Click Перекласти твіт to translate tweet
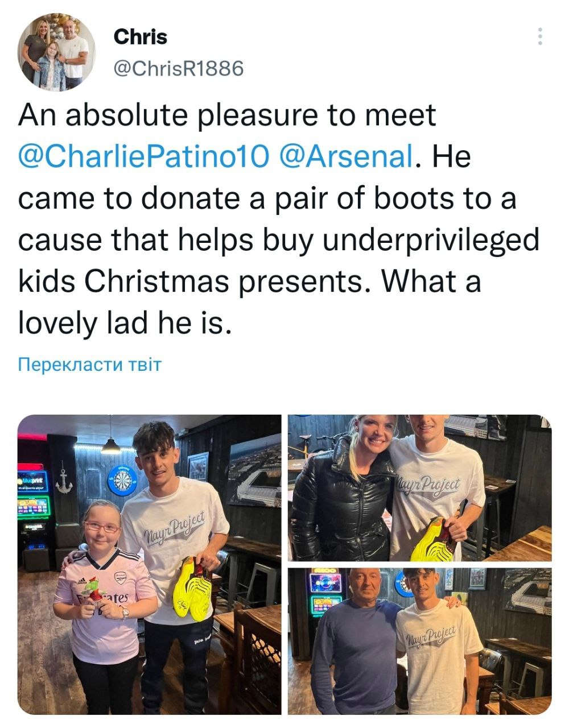This screenshot has height=728, width=569. [90, 364]
